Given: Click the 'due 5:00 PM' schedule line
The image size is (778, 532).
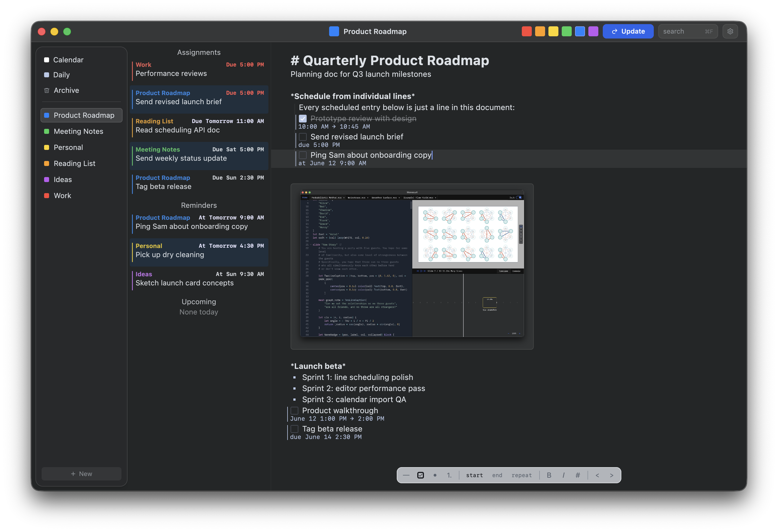Looking at the screenshot, I should [319, 145].
